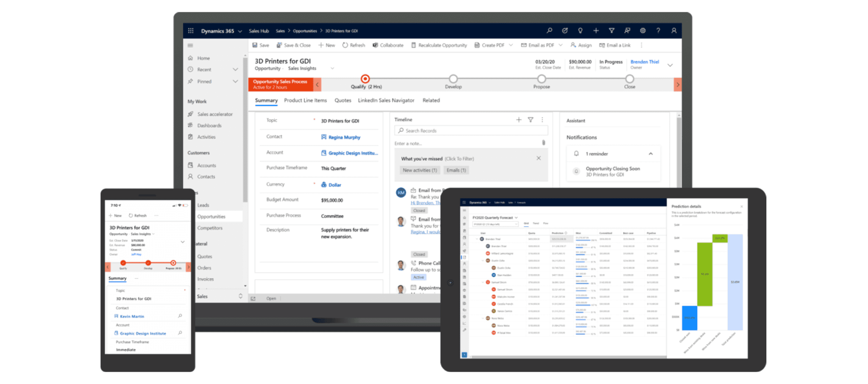868x384 pixels.
Task: Open the Regina Murphy contact link
Action: [x=344, y=137]
